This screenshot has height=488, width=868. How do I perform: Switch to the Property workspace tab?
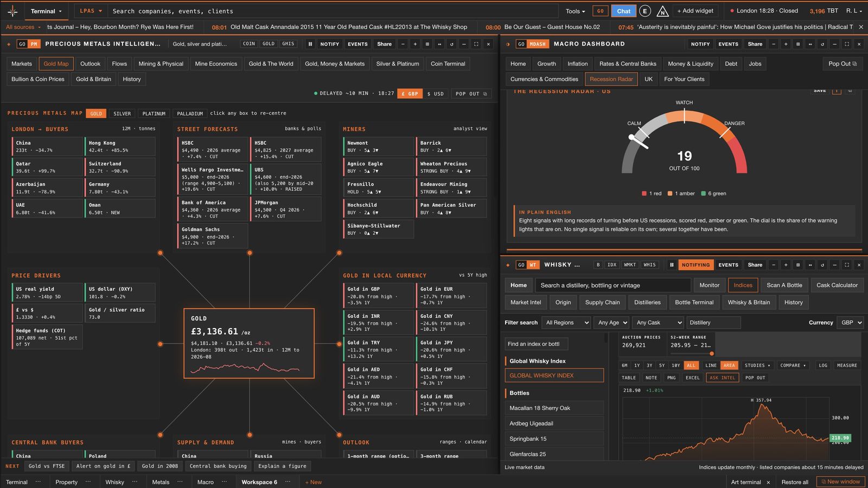(x=66, y=481)
